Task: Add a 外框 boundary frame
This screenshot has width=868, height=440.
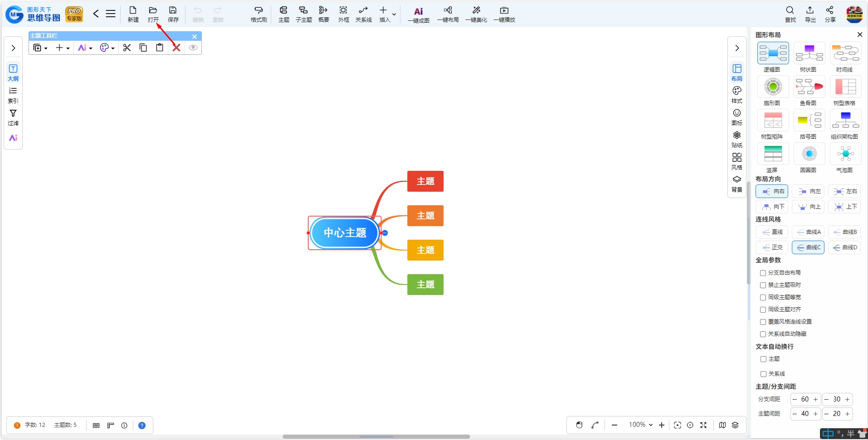Action: [343, 14]
